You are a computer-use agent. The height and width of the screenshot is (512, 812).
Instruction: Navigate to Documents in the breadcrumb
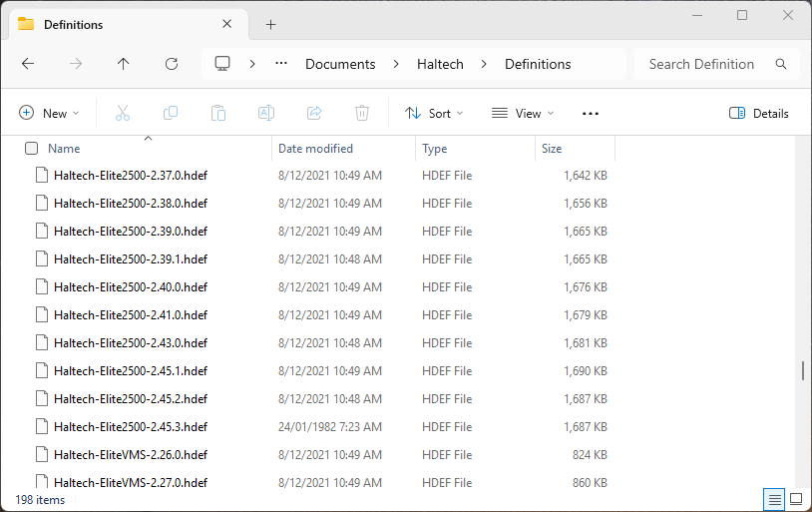(340, 64)
